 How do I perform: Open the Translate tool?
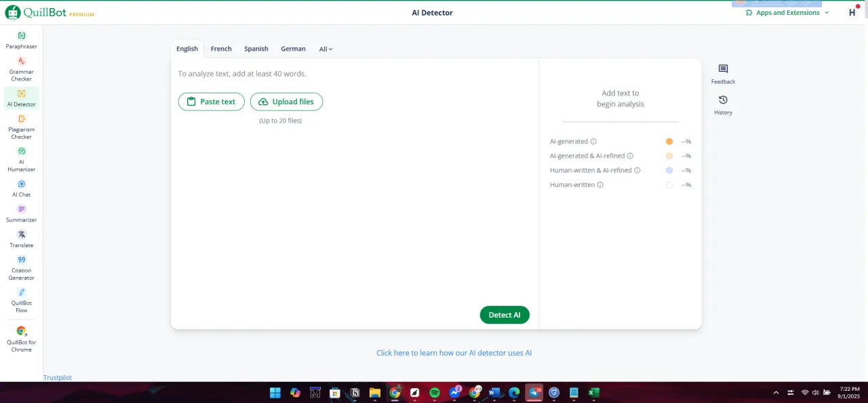22,239
